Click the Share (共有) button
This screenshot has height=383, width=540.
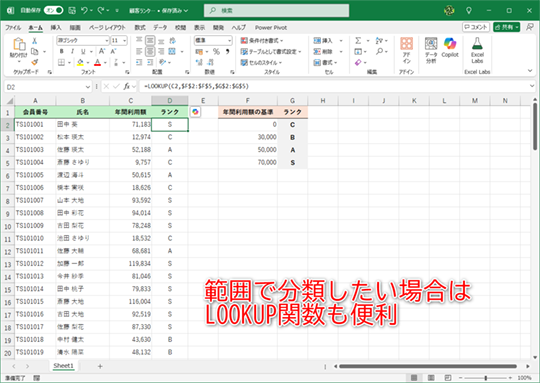click(x=506, y=27)
